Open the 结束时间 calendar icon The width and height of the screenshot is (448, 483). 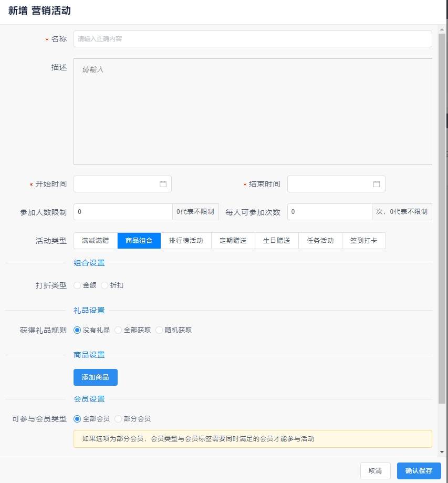pos(376,184)
